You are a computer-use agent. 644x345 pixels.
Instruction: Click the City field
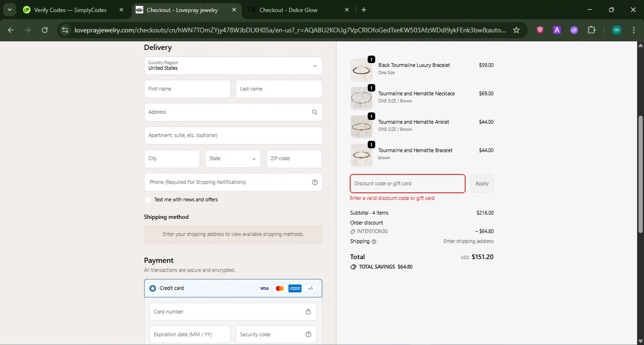tap(172, 159)
